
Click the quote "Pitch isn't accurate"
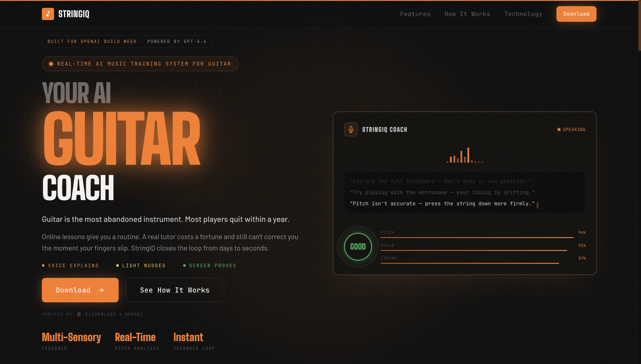pyautogui.click(x=442, y=204)
